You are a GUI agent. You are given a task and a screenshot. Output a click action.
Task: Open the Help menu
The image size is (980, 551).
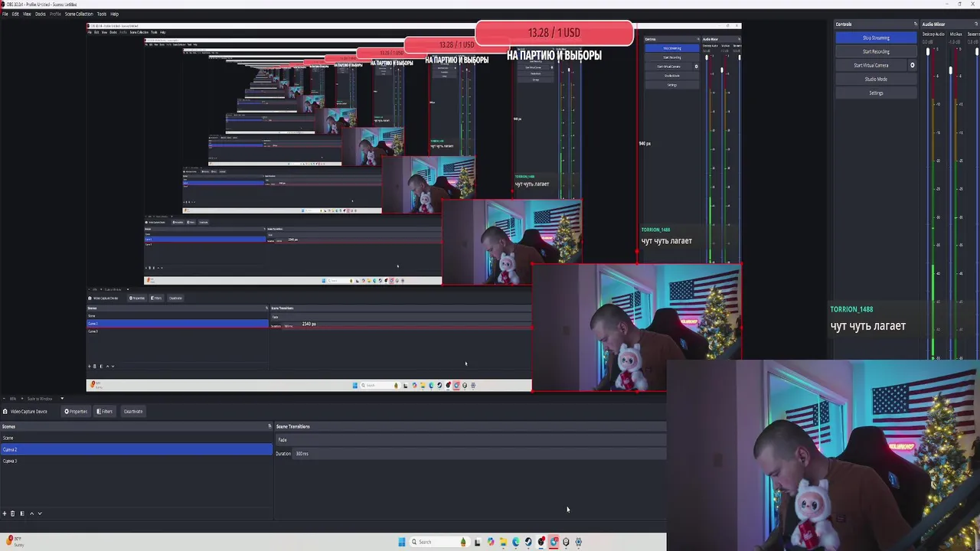tap(115, 14)
